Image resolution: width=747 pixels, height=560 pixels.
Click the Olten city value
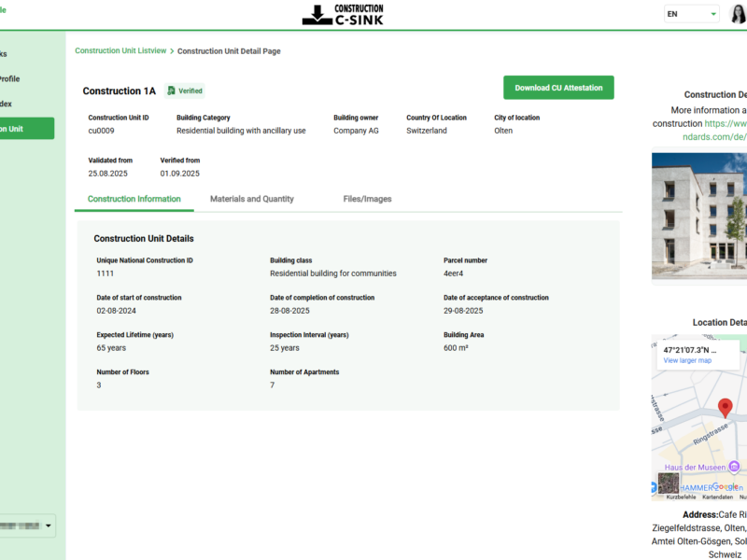coord(503,131)
